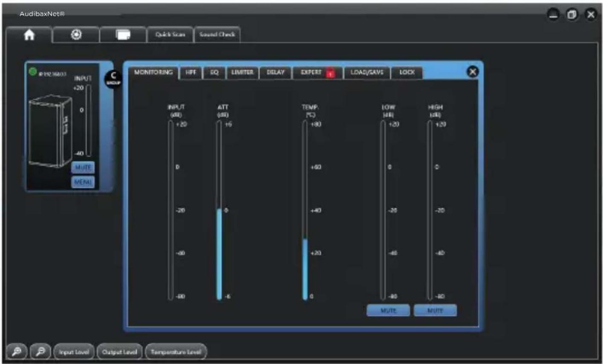Screen dimensions: 603x364
Task: Mute the LOW output channel
Action: 388,310
